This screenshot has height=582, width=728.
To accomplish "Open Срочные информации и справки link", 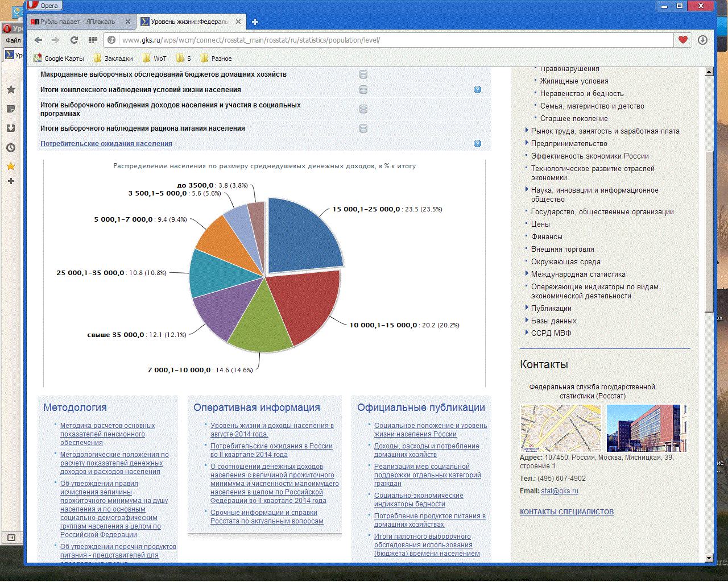I will [x=267, y=517].
